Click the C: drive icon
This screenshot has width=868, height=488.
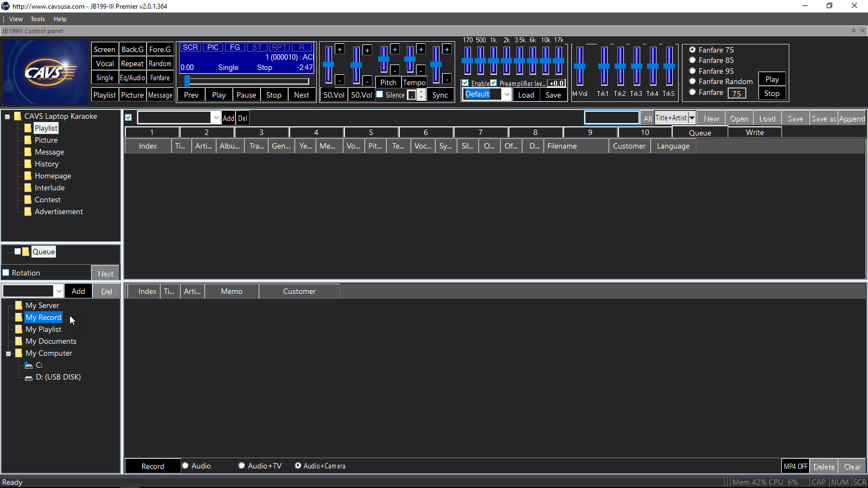[29, 365]
